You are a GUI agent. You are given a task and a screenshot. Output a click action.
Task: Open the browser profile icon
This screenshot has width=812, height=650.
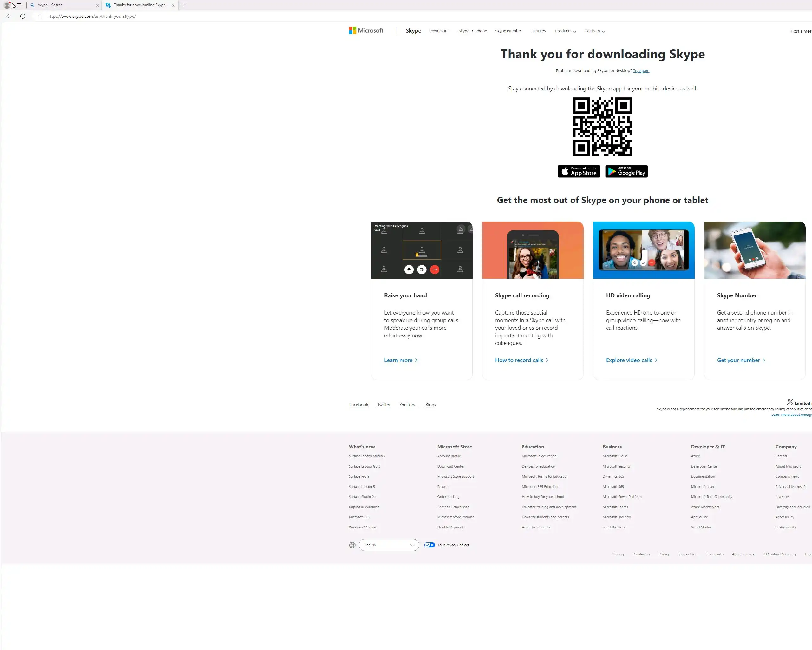(x=7, y=5)
